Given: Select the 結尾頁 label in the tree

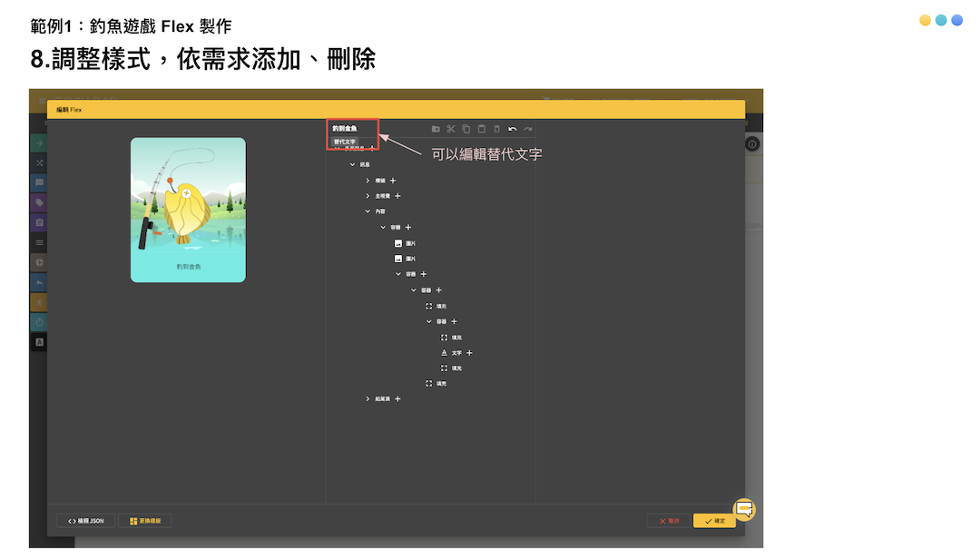Looking at the screenshot, I should tap(383, 399).
